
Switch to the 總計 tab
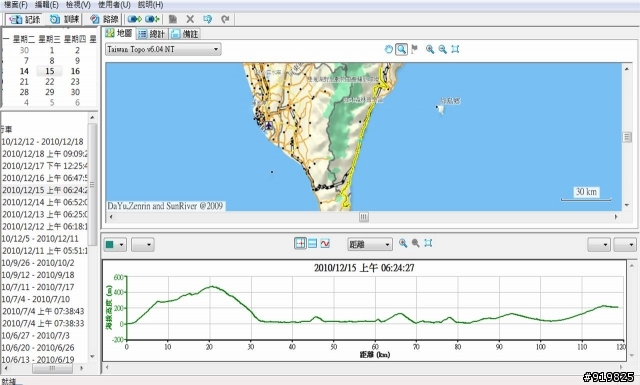coord(152,34)
